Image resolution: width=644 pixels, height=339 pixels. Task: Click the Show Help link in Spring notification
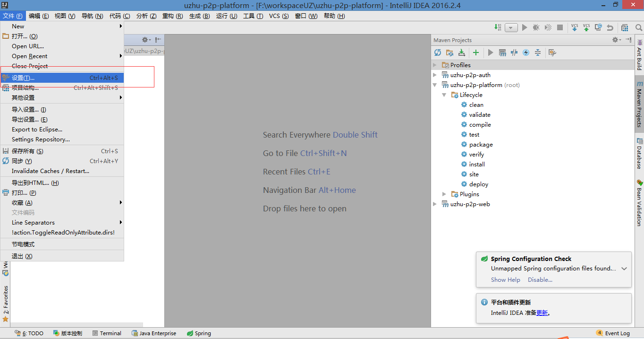point(505,279)
